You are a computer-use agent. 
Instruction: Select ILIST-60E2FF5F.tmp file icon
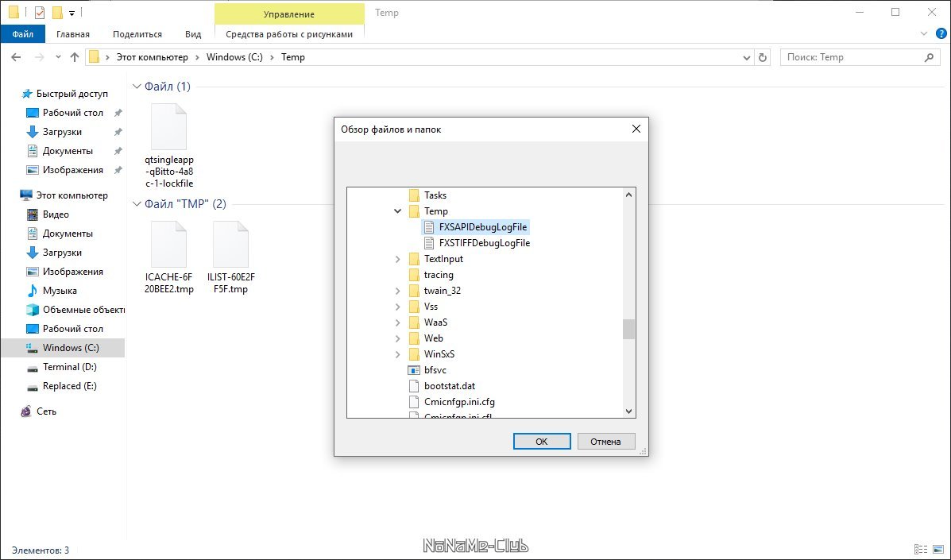tap(230, 244)
